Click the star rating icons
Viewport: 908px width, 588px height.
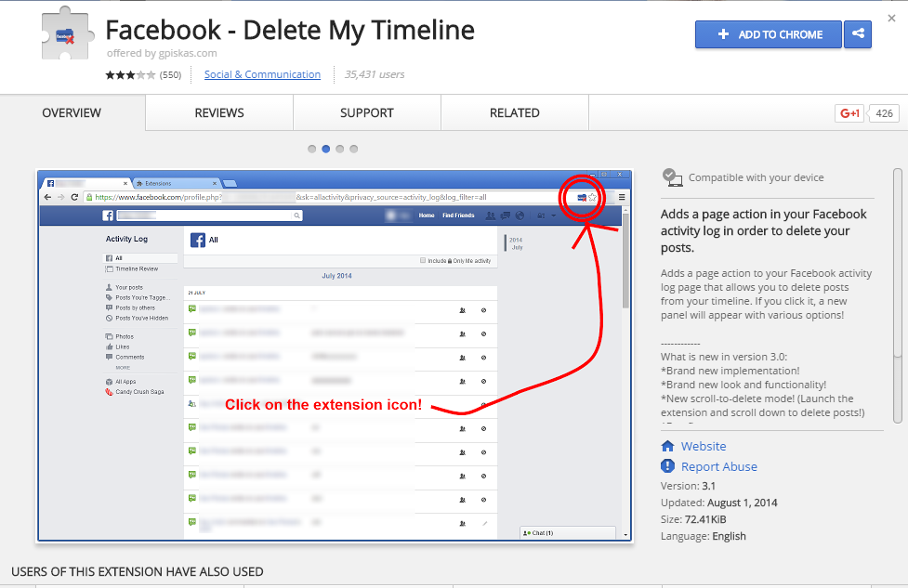click(x=130, y=74)
